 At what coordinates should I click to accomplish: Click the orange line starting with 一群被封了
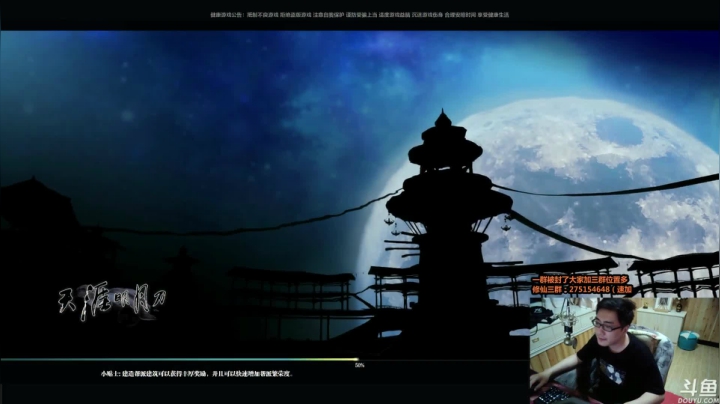[x=579, y=280]
